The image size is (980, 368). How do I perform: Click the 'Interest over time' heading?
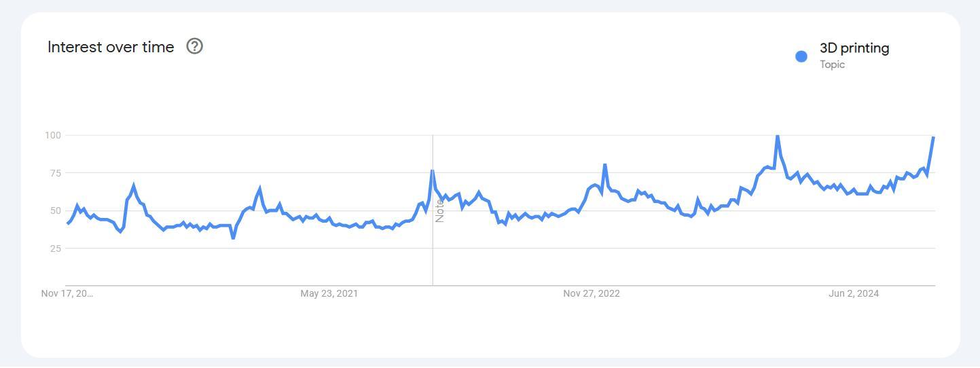click(111, 48)
